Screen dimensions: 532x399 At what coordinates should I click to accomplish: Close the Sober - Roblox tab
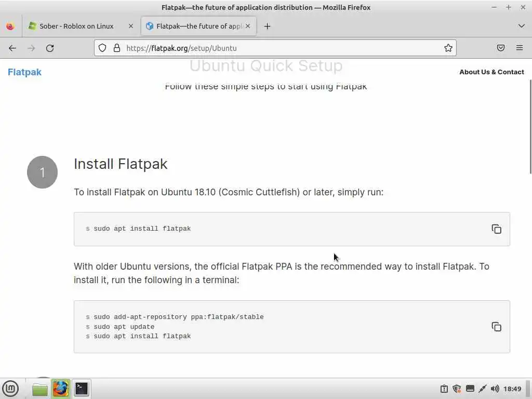click(131, 26)
